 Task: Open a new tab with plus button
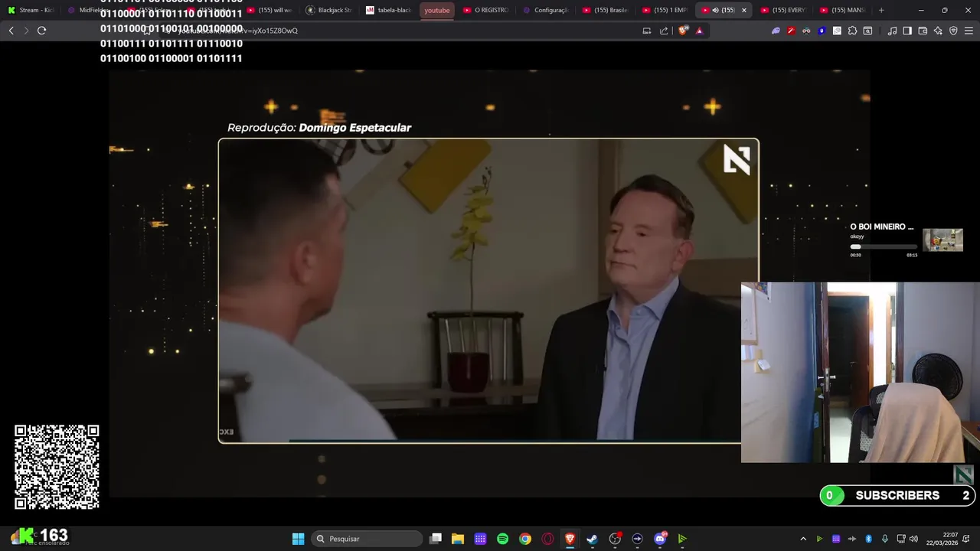coord(881,10)
